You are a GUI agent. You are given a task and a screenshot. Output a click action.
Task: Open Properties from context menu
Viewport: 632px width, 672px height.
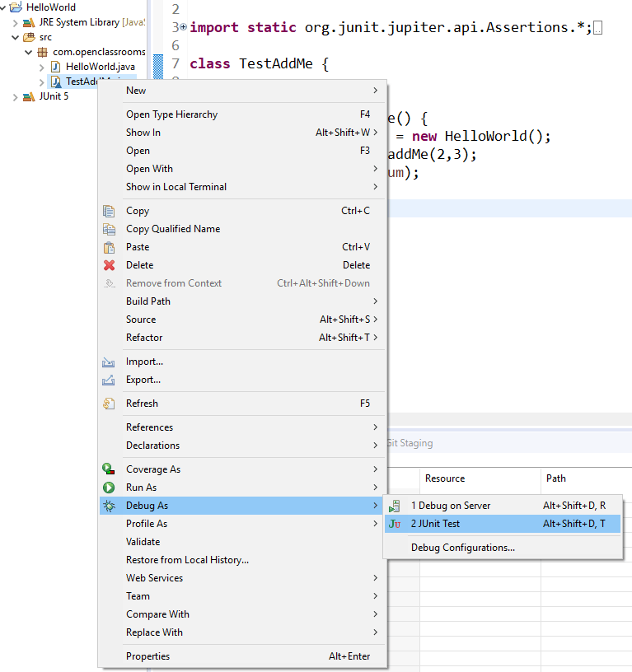click(x=243, y=656)
